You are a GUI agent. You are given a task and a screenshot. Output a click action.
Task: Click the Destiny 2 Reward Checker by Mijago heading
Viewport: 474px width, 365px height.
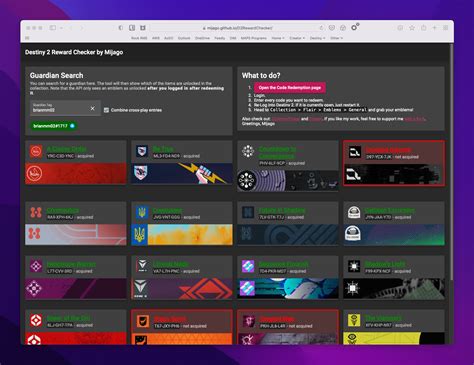[74, 52]
